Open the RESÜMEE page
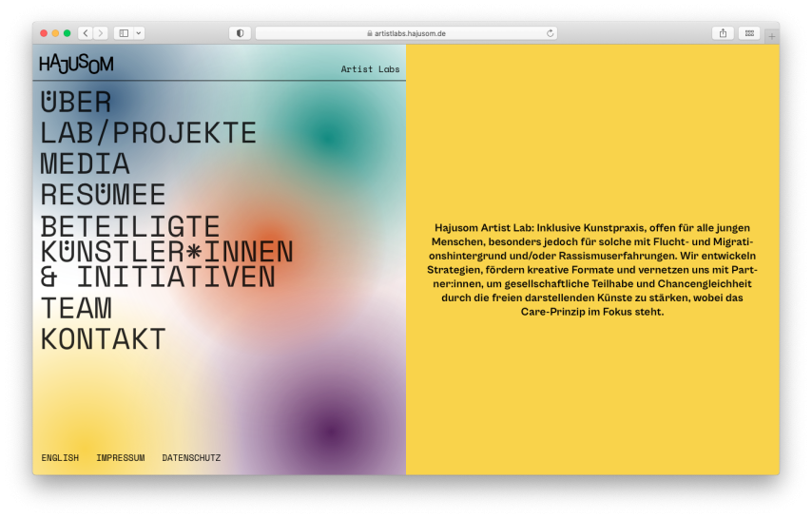This screenshot has width=812, height=518. pos(103,195)
